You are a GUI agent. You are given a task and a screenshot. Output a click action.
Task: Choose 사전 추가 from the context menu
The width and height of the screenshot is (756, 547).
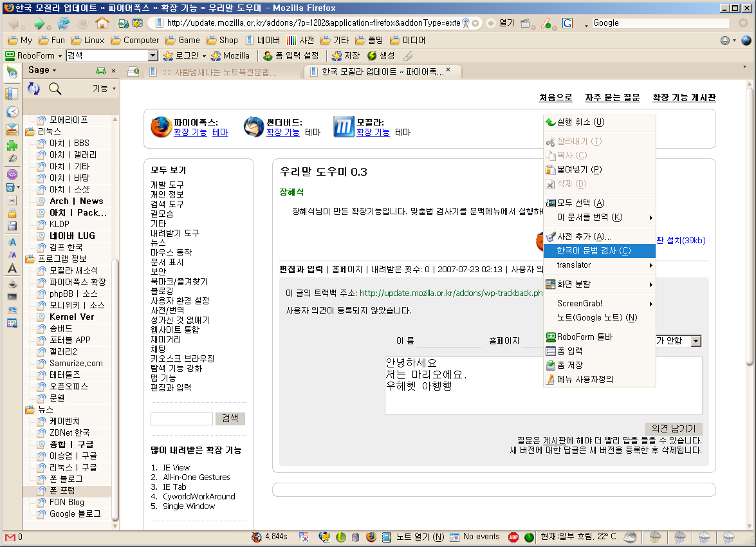pyautogui.click(x=599, y=237)
